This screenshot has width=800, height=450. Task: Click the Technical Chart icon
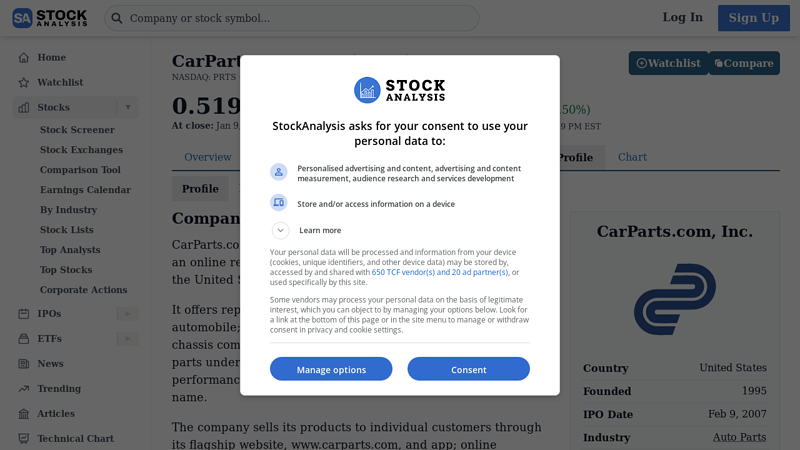[x=23, y=439]
